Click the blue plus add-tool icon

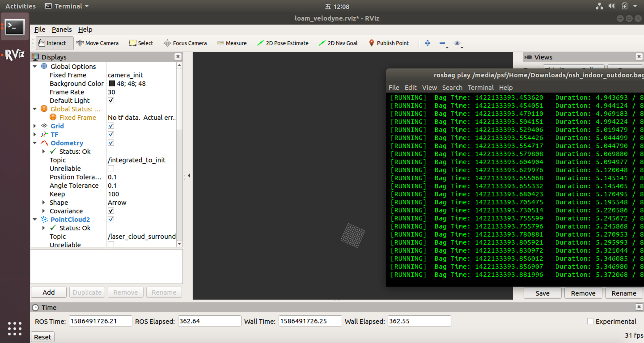click(428, 43)
